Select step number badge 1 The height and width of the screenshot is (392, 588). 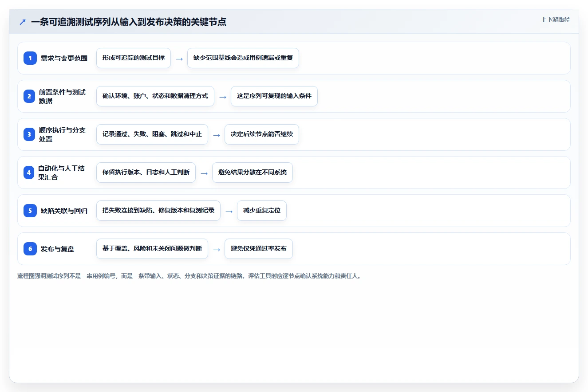pos(30,58)
